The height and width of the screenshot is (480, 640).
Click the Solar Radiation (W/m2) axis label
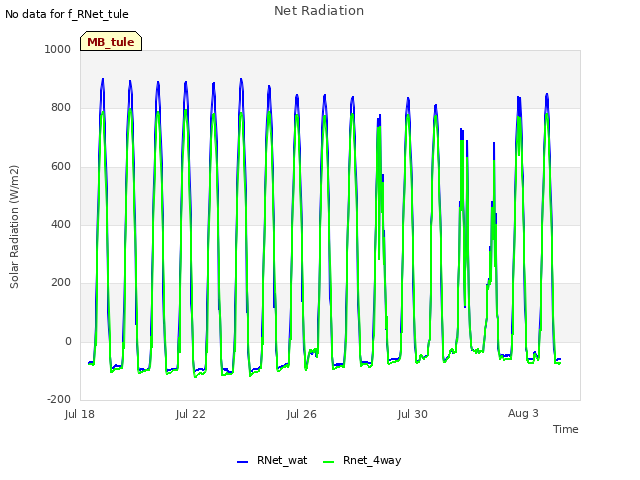point(14,227)
